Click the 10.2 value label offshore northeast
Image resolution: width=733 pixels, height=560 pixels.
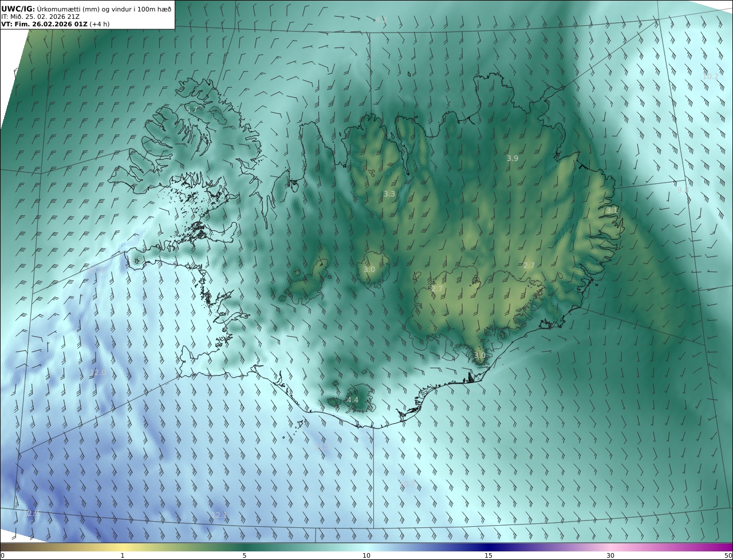point(710,76)
